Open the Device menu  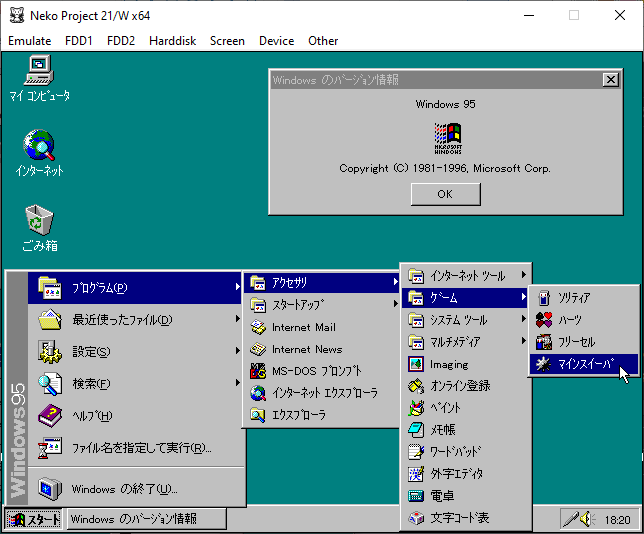pyautogui.click(x=276, y=41)
